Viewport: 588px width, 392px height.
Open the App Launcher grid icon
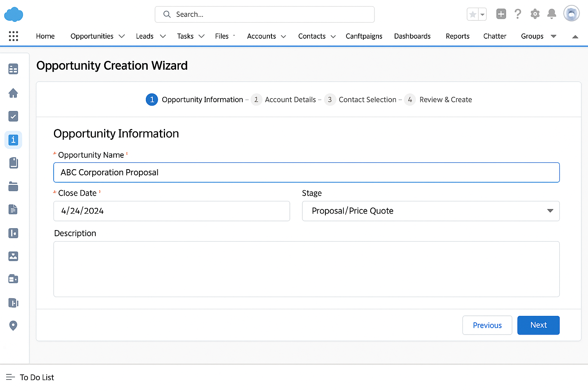(x=13, y=36)
